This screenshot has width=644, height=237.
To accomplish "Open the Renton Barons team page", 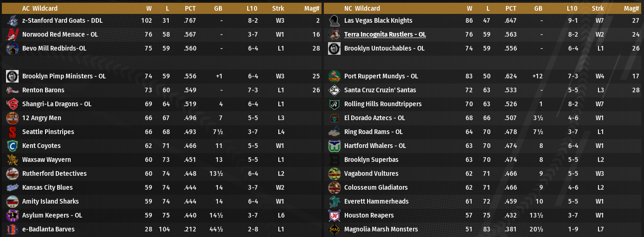I will 43,90.
